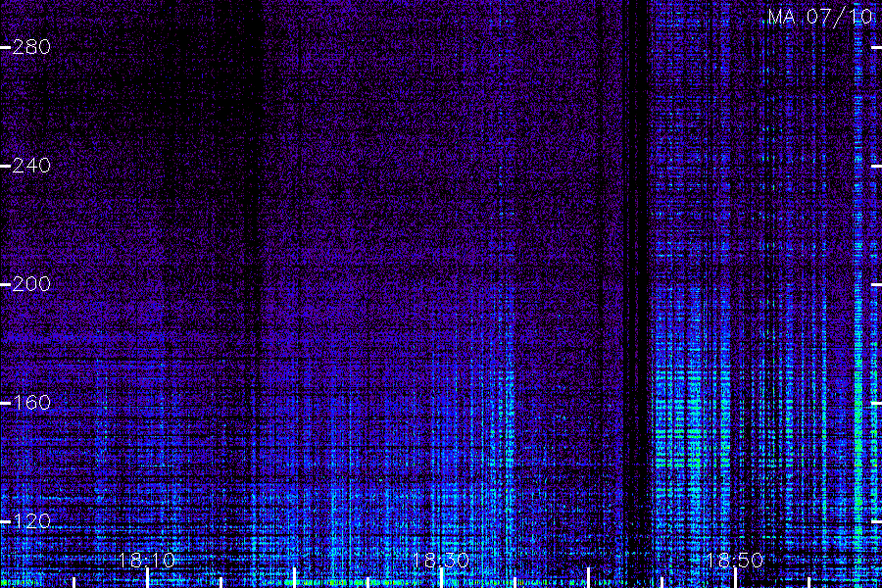The height and width of the screenshot is (588, 882).
Task: Click the 18:10 time label
Action: point(147,561)
